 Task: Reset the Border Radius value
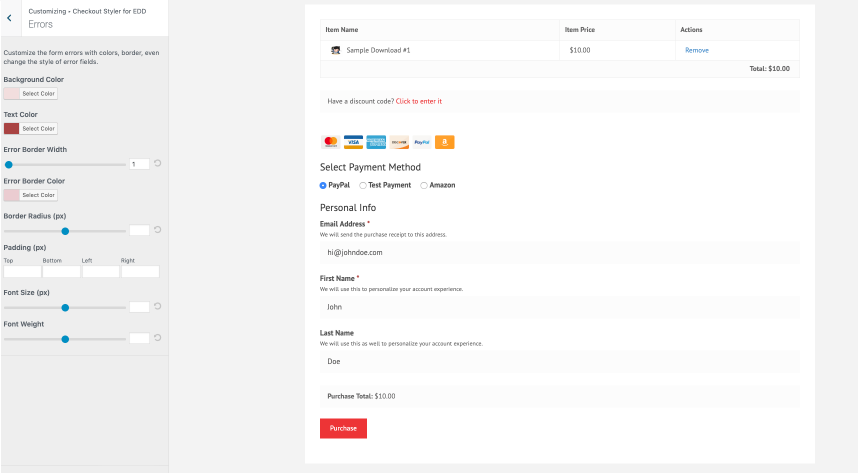(158, 229)
